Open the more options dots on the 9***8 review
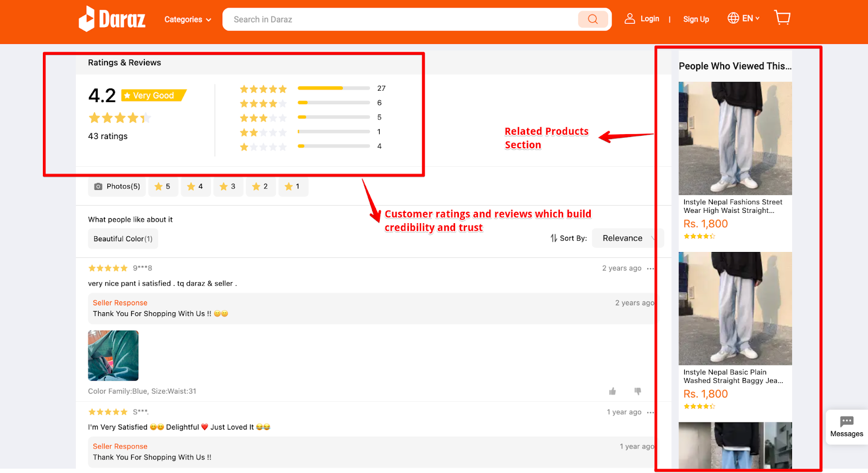This screenshot has height=473, width=868. (650, 268)
